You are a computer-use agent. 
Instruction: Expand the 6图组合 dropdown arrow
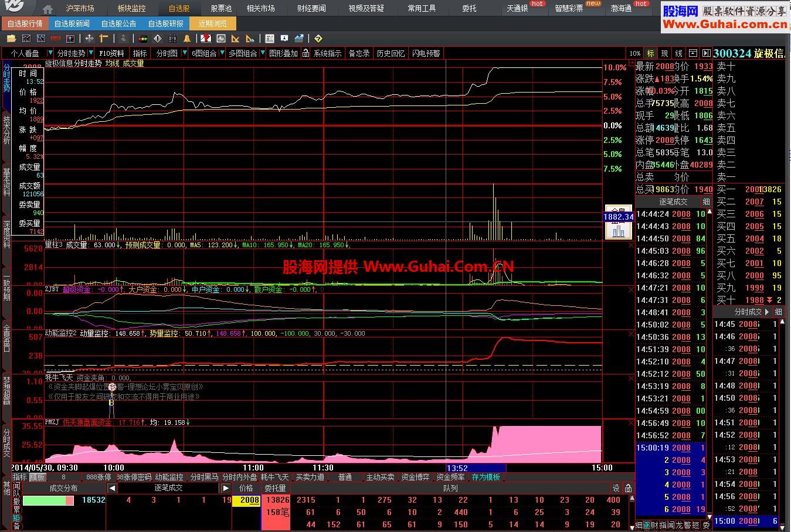[221, 53]
